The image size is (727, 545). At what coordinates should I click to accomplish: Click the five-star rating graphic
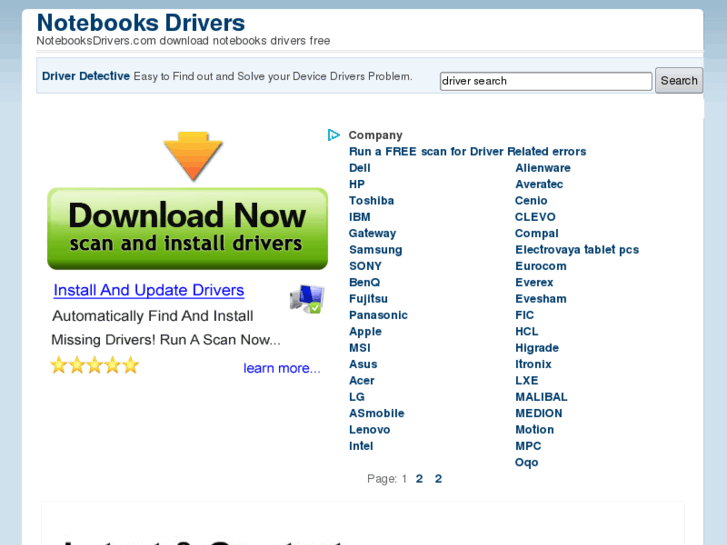[x=95, y=365]
